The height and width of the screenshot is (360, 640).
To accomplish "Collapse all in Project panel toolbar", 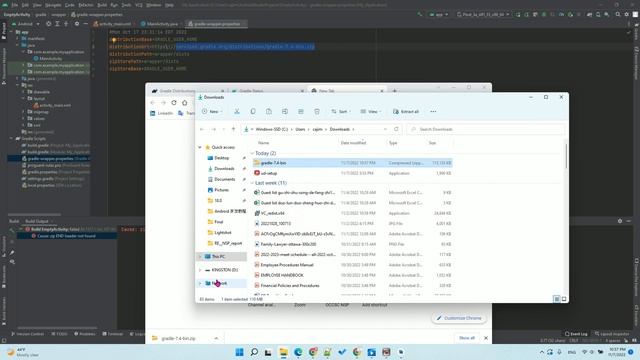I will (66, 24).
